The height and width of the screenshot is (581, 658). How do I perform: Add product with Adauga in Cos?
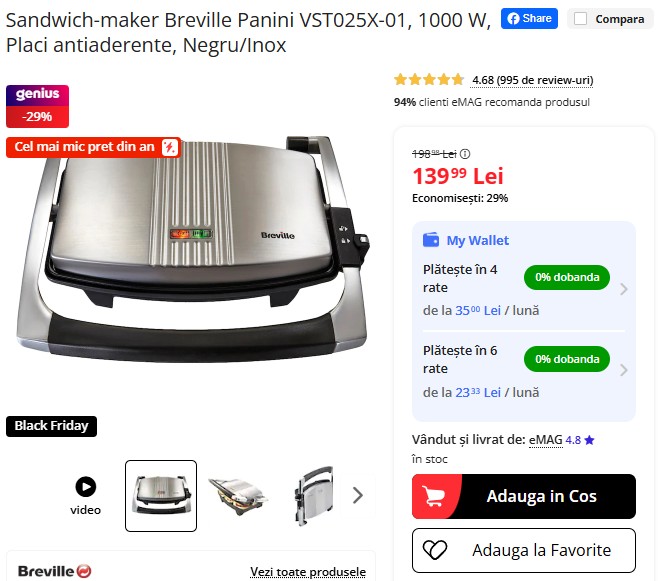click(x=524, y=496)
